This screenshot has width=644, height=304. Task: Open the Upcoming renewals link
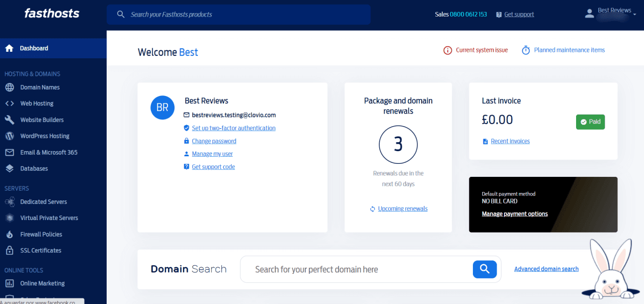pos(403,209)
